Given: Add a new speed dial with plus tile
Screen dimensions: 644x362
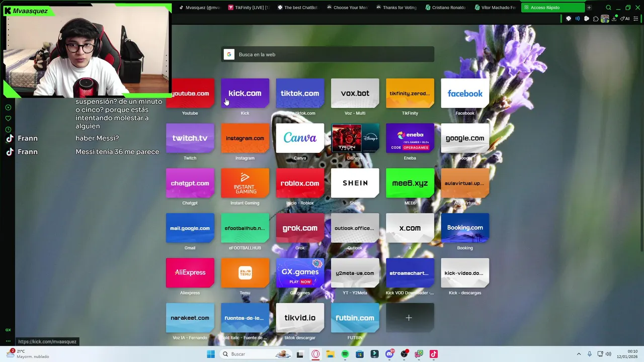Looking at the screenshot, I should 410,318.
